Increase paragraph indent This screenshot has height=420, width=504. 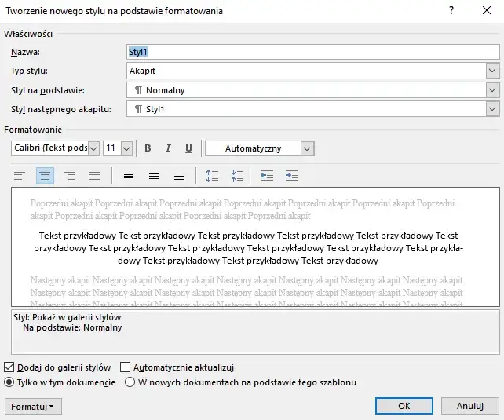tap(292, 176)
